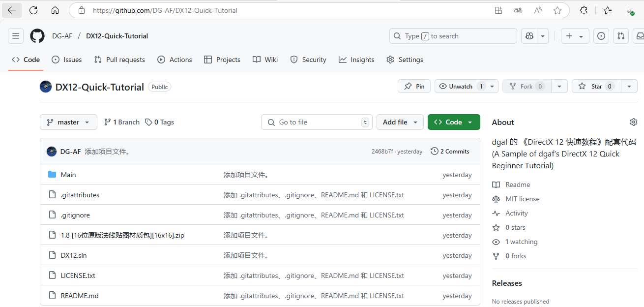
Task: Open Copilot chat icon in GitHub header
Action: pyautogui.click(x=529, y=36)
